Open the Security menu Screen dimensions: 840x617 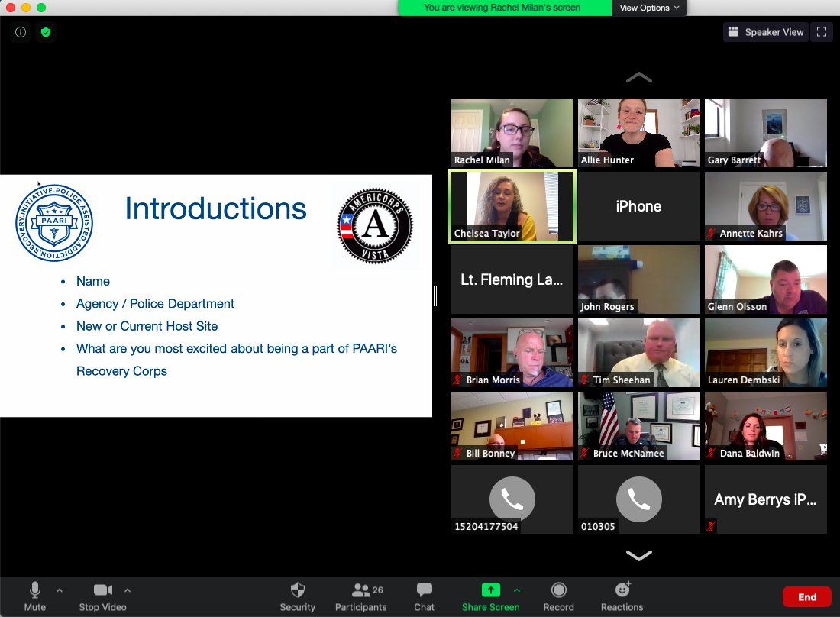click(297, 596)
